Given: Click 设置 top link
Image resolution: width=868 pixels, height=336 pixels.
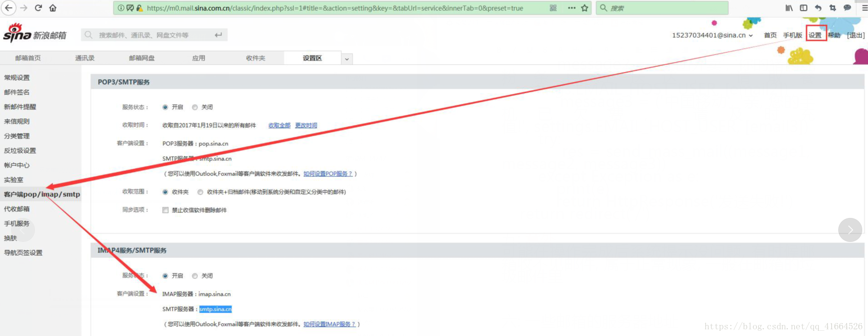Looking at the screenshot, I should (x=815, y=36).
